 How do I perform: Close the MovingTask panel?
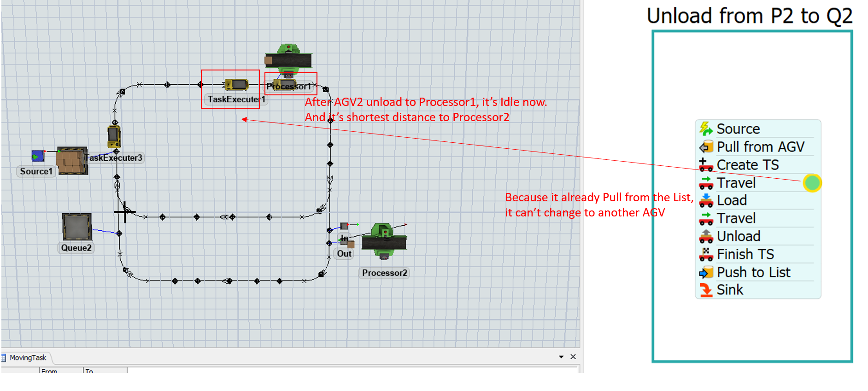(573, 357)
